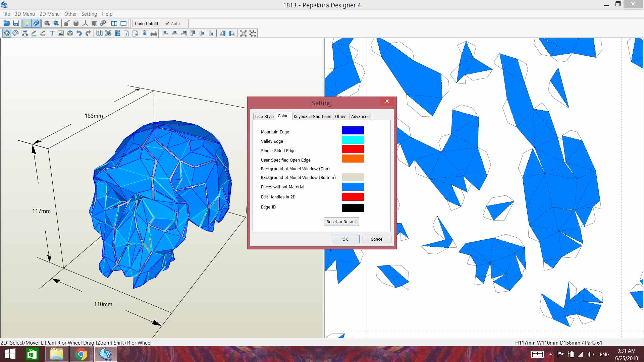Open the 3D Menu

pos(24,14)
